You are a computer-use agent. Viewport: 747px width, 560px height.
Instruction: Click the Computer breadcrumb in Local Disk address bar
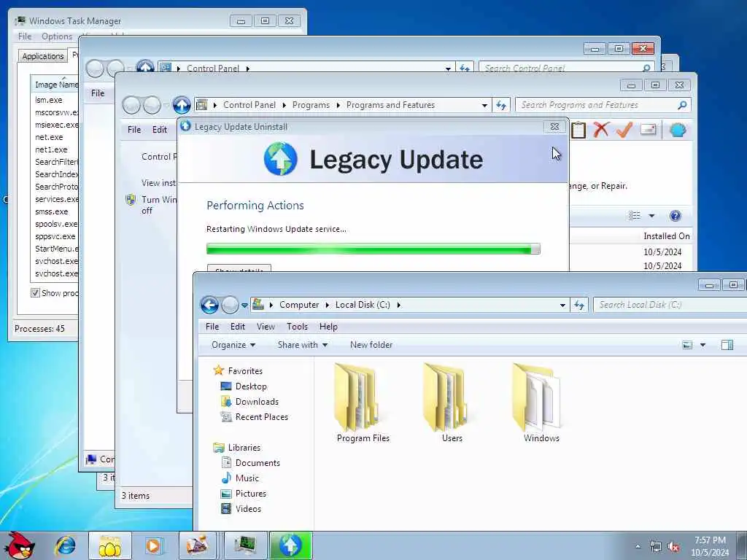[298, 305]
